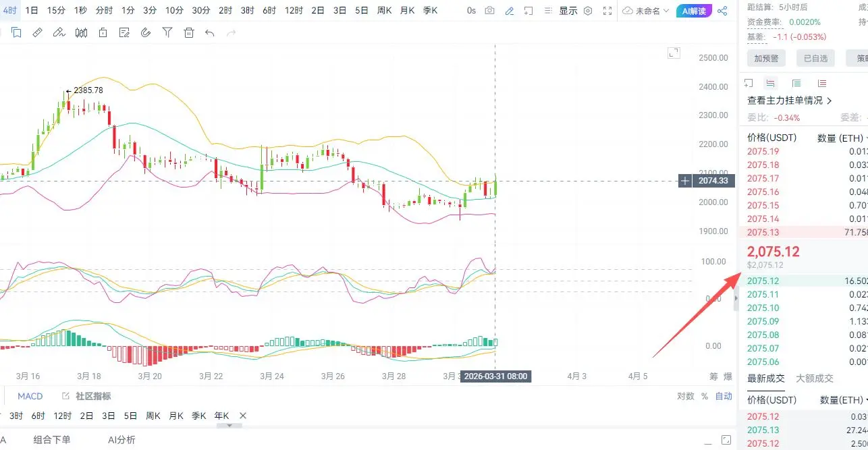Image resolution: width=868 pixels, height=450 pixels.
Task: Click the 2,075.12 last price
Action: pyautogui.click(x=774, y=252)
